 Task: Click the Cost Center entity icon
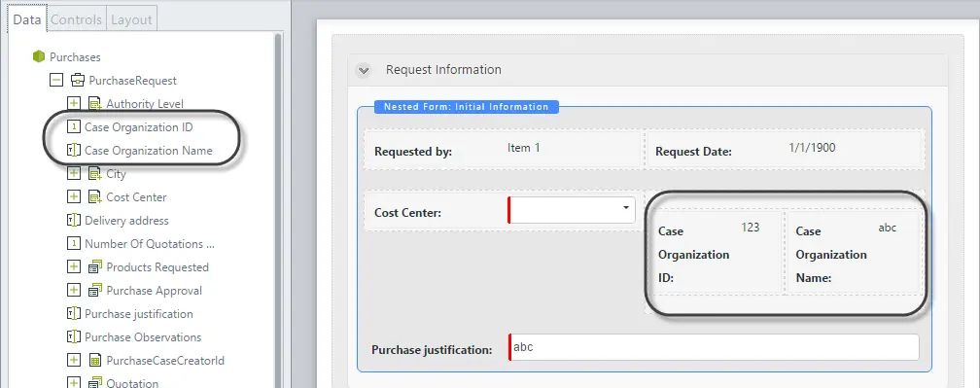click(x=95, y=197)
